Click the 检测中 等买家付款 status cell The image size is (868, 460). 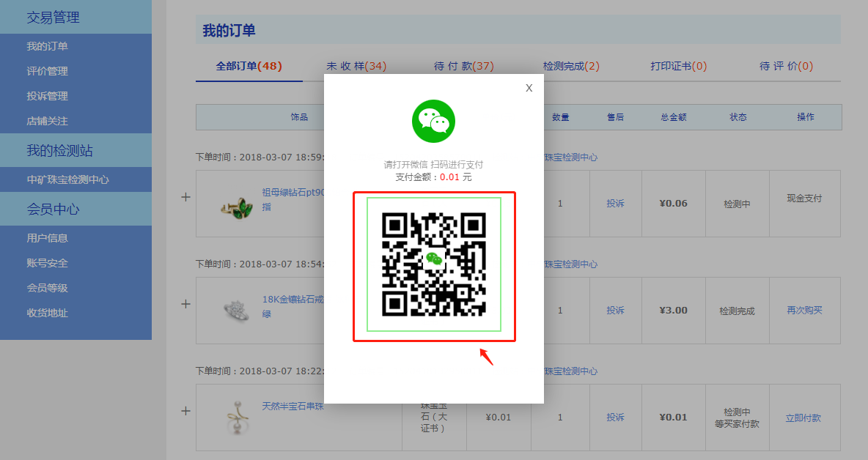point(737,418)
